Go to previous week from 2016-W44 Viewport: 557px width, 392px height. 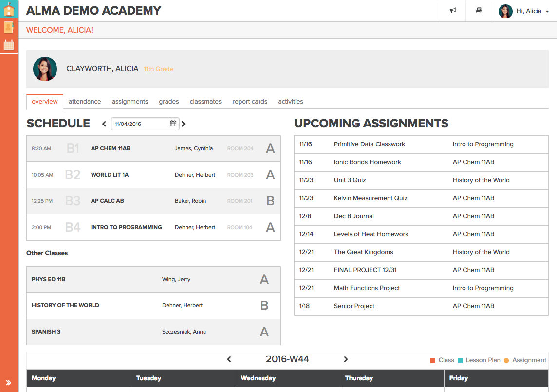point(229,359)
